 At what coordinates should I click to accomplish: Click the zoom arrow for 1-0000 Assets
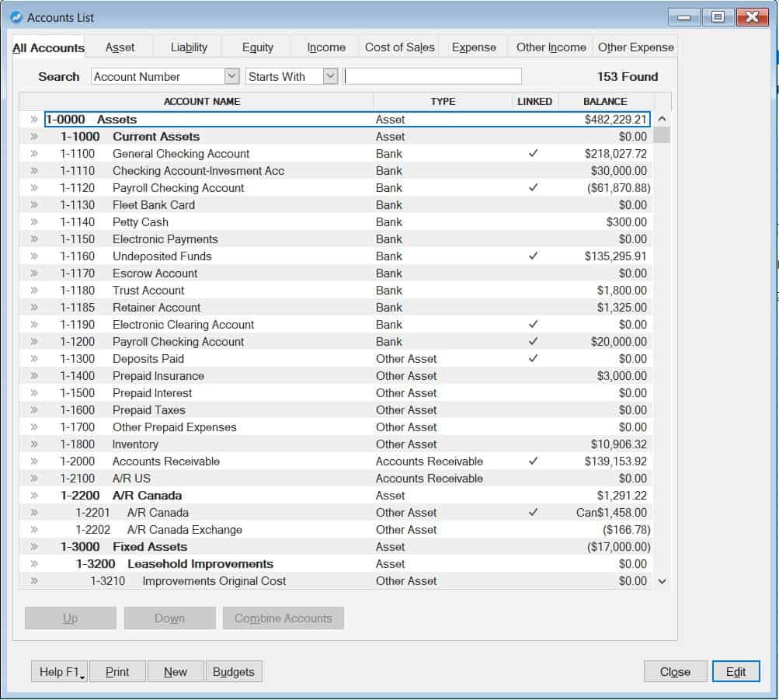(33, 119)
